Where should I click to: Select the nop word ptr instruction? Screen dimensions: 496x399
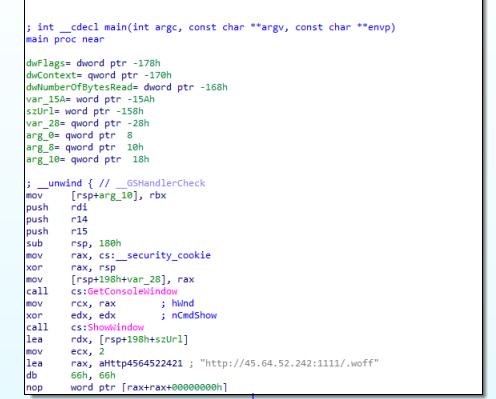point(127,387)
